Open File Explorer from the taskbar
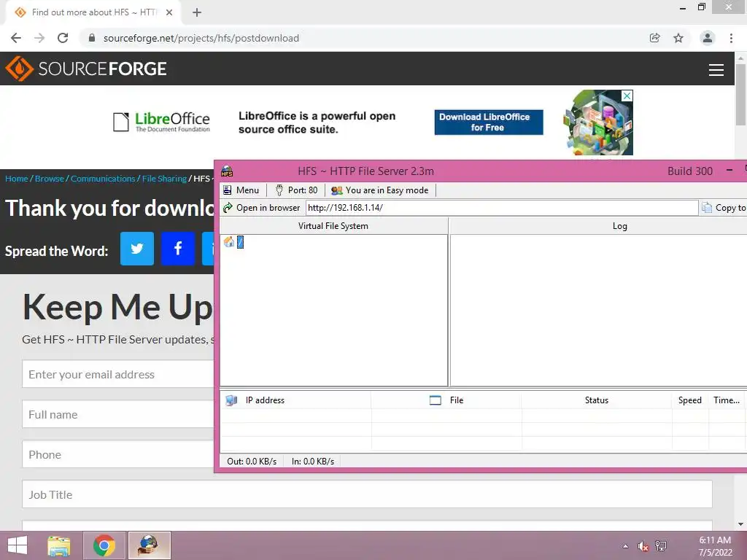 pos(59,545)
